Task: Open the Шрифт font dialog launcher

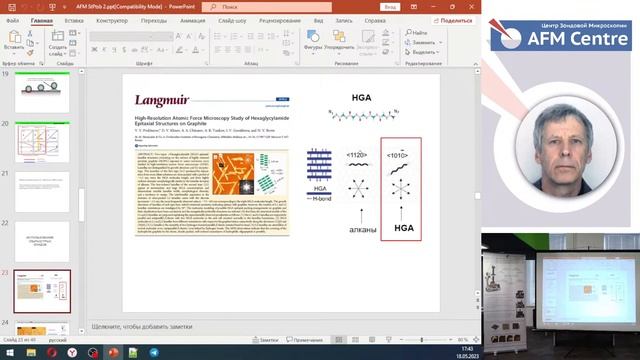Action: click(x=207, y=64)
